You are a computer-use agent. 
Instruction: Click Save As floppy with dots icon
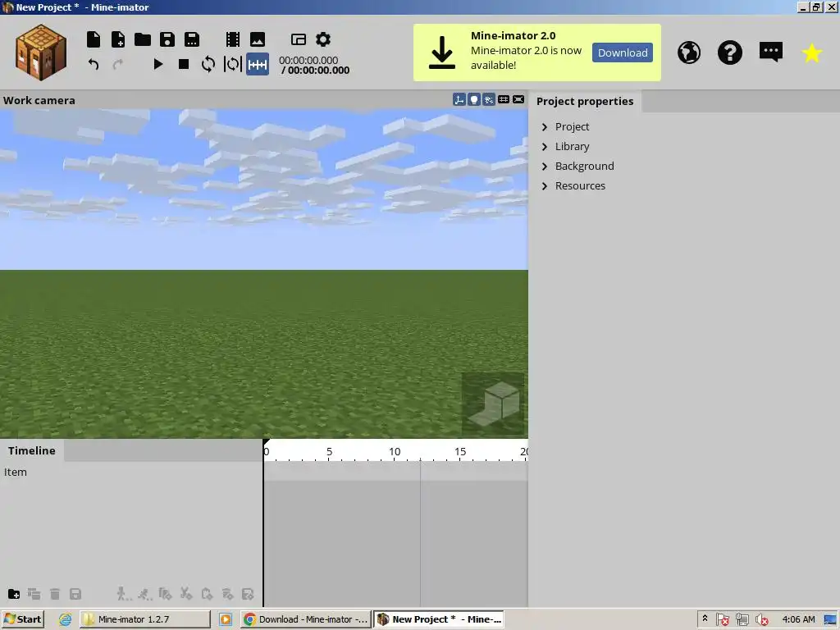pyautogui.click(x=192, y=39)
